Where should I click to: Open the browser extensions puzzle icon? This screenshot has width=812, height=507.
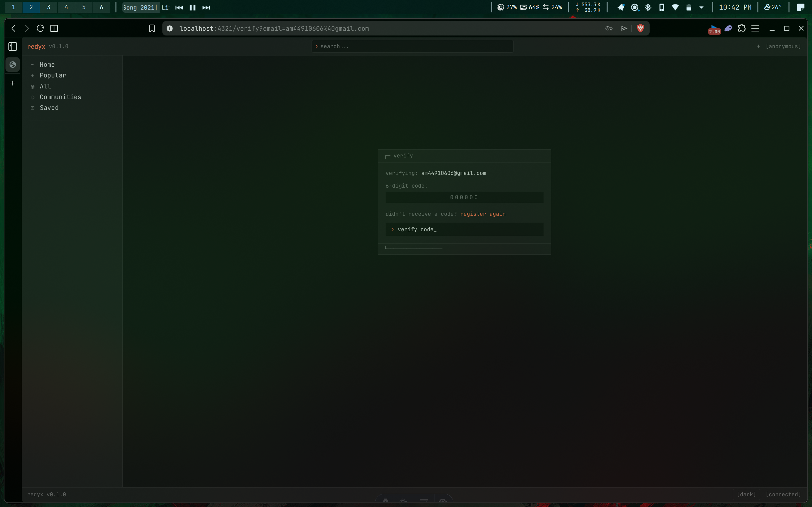click(742, 28)
